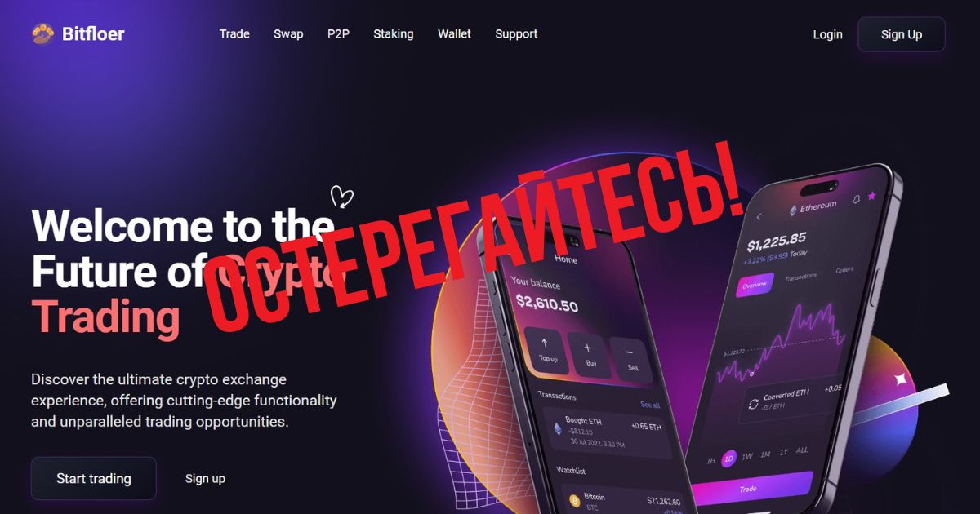
Task: Open the Staking menu item
Action: [x=394, y=34]
